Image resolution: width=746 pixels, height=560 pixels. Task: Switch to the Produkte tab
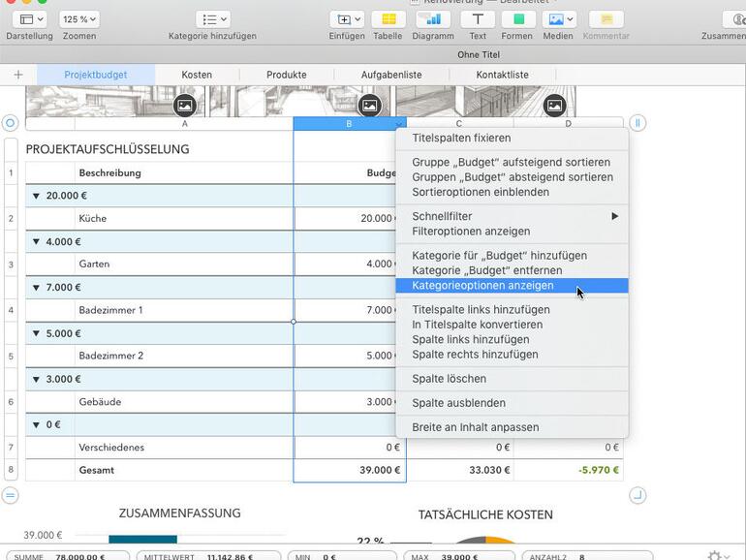(x=287, y=75)
